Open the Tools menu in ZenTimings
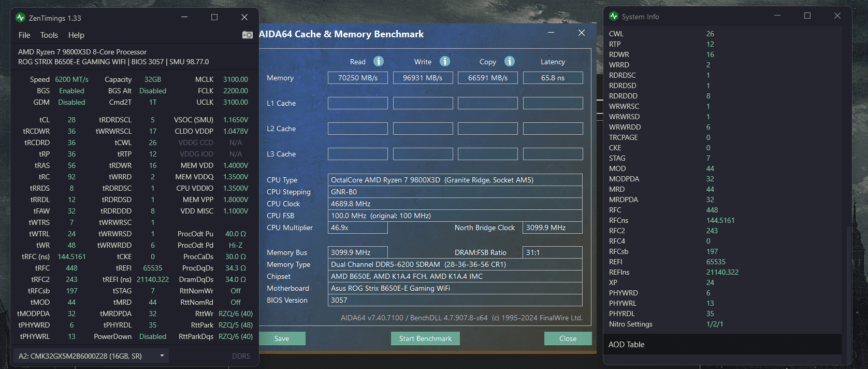The width and height of the screenshot is (868, 369). [49, 35]
